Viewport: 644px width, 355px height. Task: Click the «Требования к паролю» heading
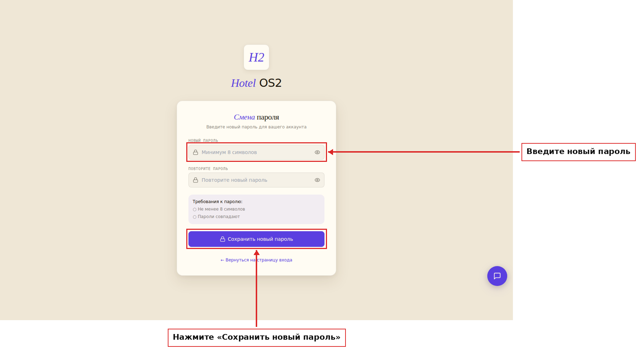click(x=217, y=202)
